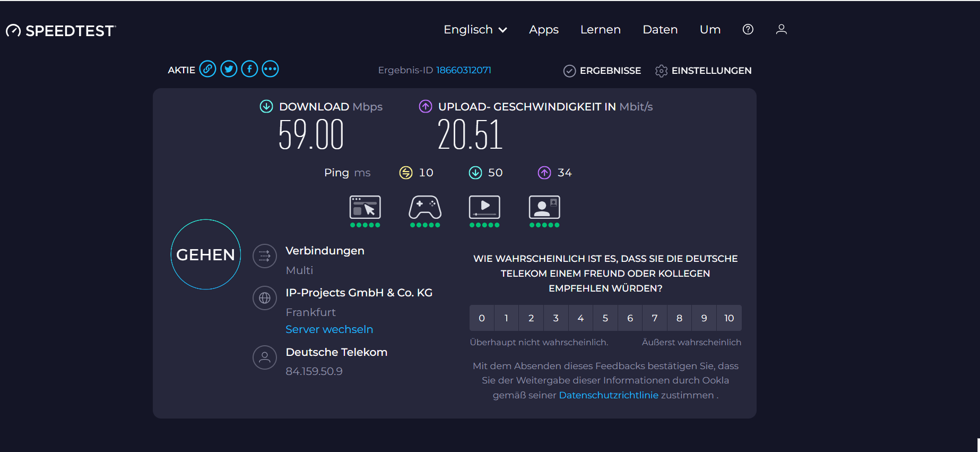
Task: Click the download arrow icon beside DOWNLOAD
Action: click(266, 106)
